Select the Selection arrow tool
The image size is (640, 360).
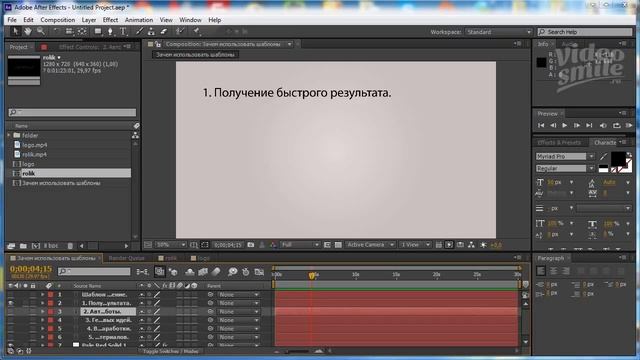[15, 31]
